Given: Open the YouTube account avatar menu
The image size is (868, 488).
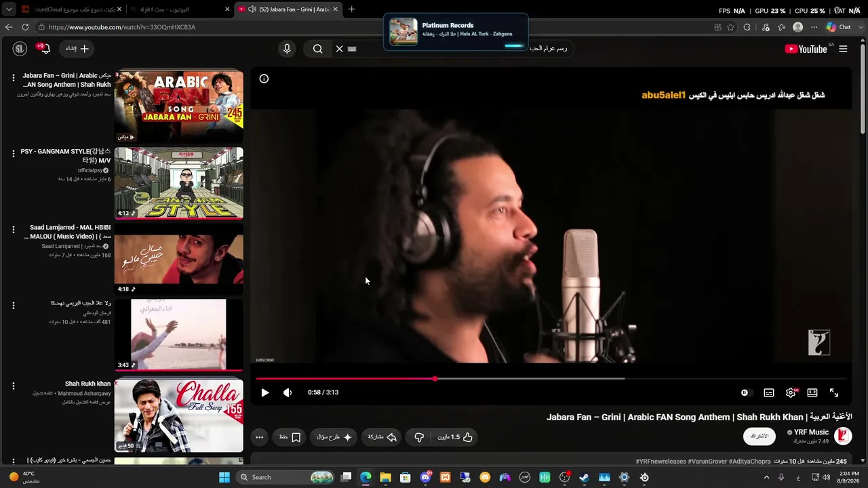Looking at the screenshot, I should click(x=20, y=49).
